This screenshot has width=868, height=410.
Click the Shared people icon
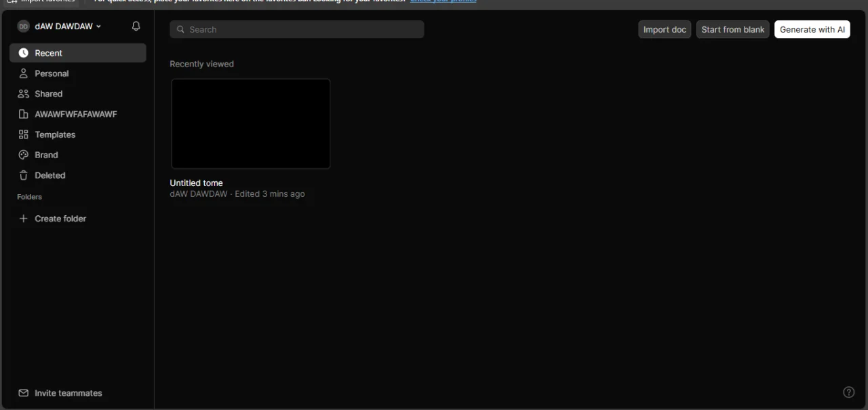click(x=23, y=94)
